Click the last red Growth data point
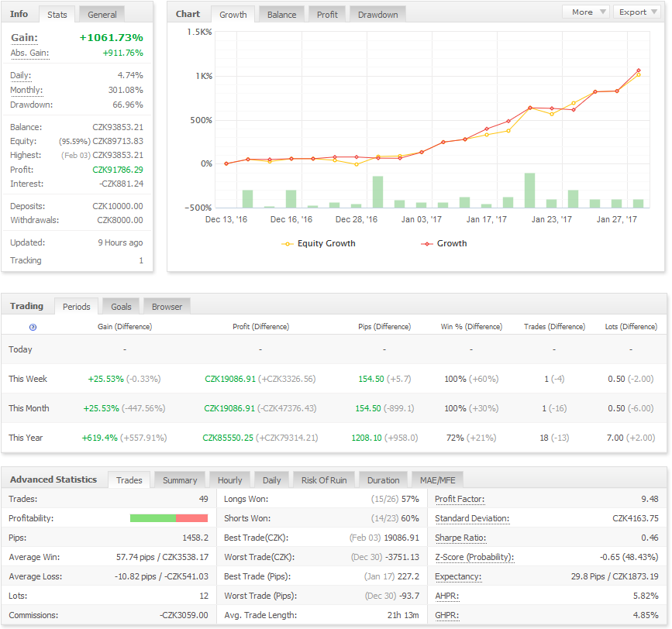672x629 pixels. point(639,70)
